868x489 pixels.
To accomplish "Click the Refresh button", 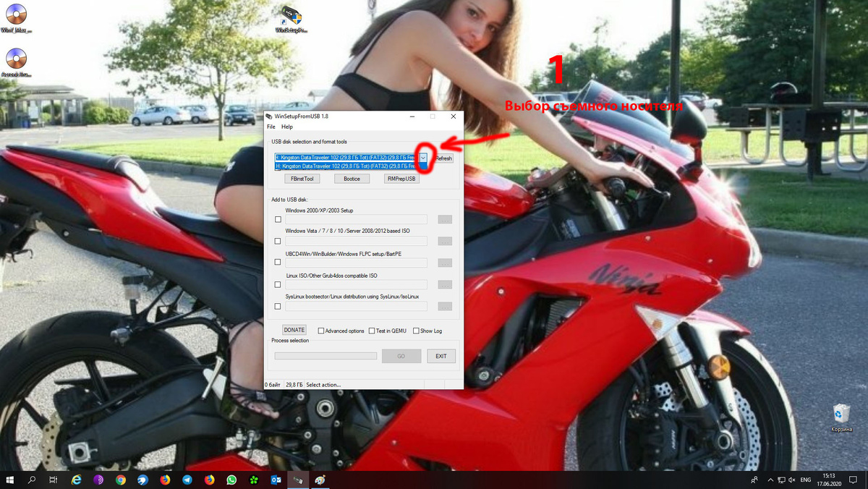I will [x=443, y=158].
